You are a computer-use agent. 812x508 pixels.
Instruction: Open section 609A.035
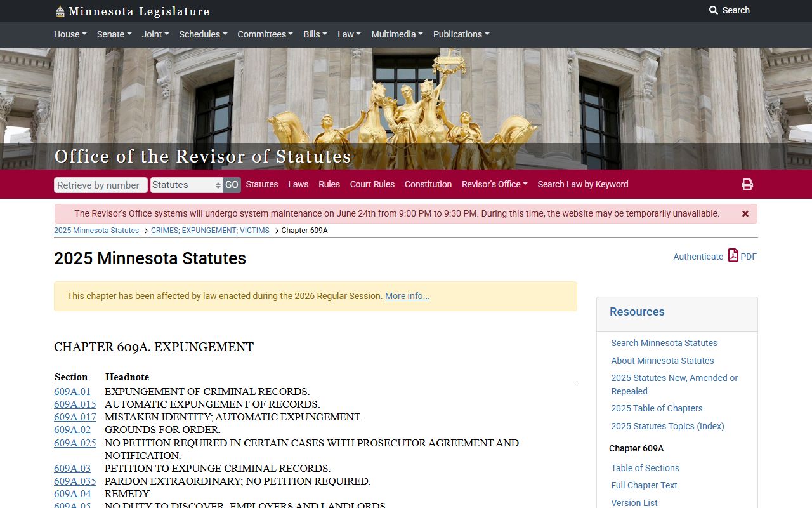click(75, 481)
